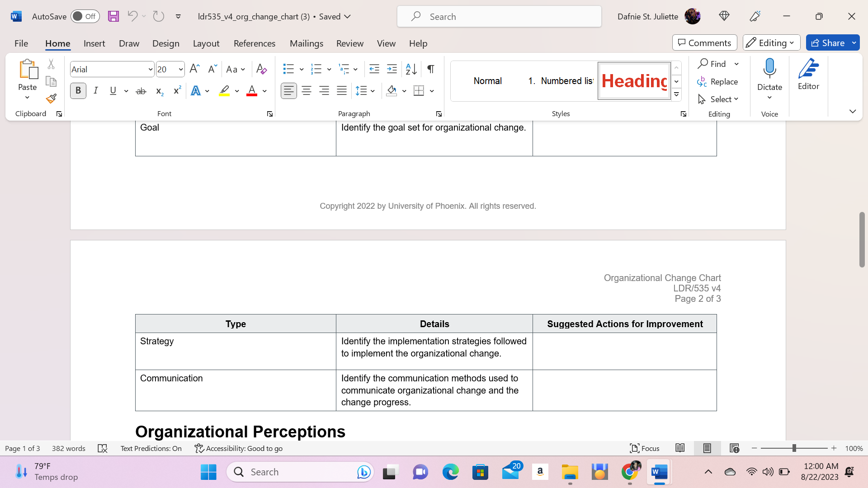Switch to the References ribbon tab

pyautogui.click(x=255, y=43)
